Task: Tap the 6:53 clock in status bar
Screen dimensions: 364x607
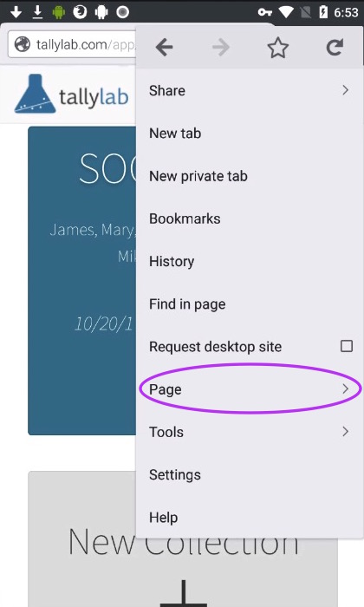Action: pyautogui.click(x=346, y=13)
